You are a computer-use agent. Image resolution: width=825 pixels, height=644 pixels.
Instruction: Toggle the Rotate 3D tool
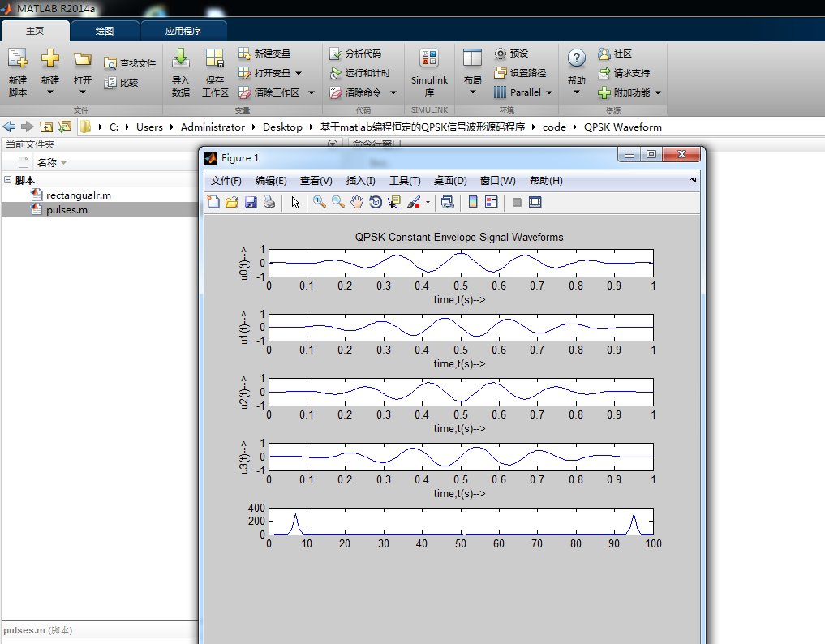click(x=375, y=202)
